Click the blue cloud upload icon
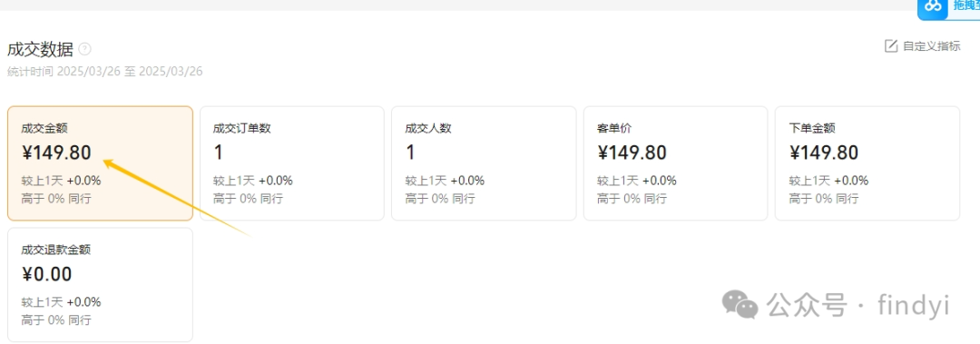This screenshot has width=980, height=344. (x=933, y=5)
